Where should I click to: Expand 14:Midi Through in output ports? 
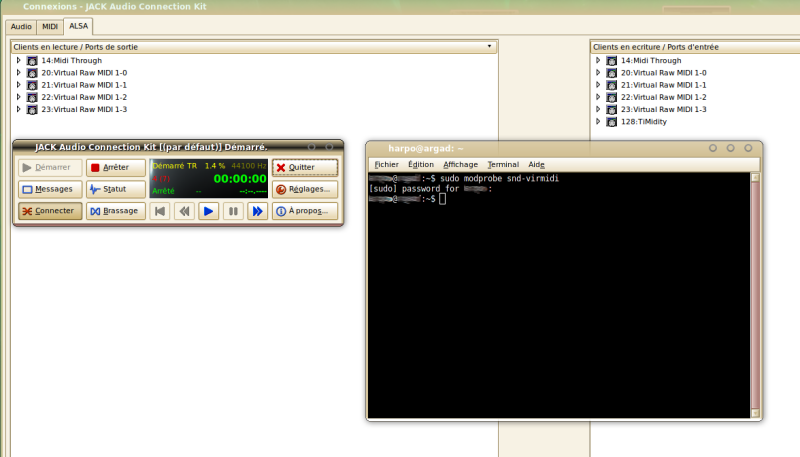(x=18, y=60)
